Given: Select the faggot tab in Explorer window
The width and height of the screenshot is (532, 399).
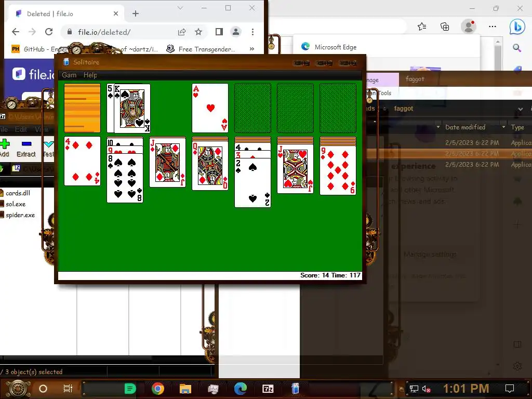Looking at the screenshot, I should click(415, 79).
